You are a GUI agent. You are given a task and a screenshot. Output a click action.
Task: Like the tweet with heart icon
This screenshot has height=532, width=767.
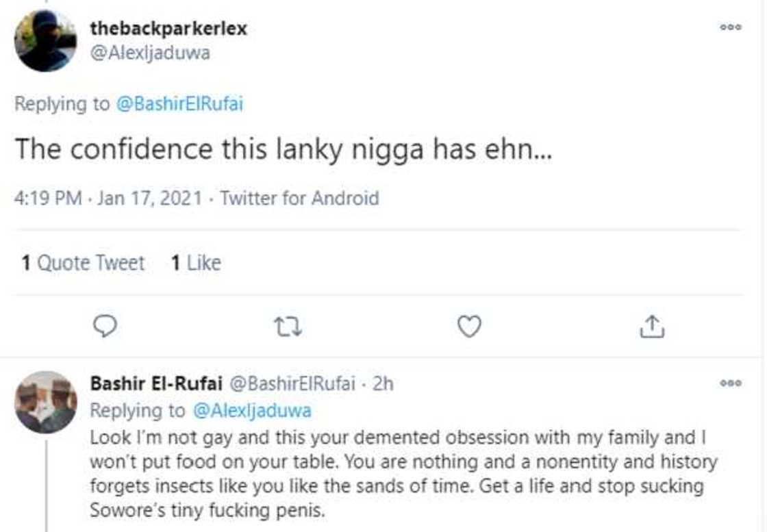[x=469, y=327]
